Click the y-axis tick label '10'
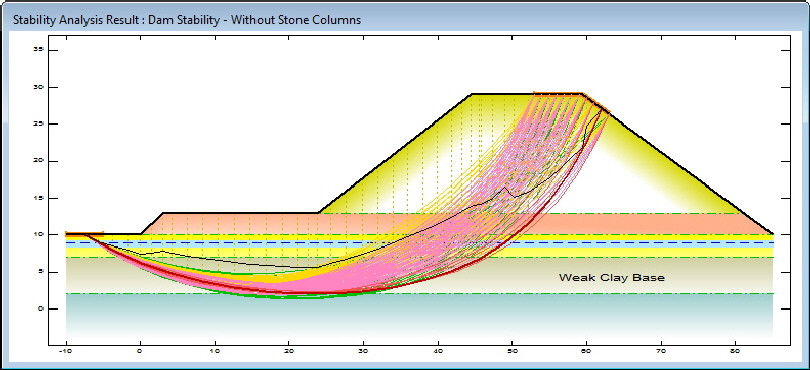 pos(38,235)
